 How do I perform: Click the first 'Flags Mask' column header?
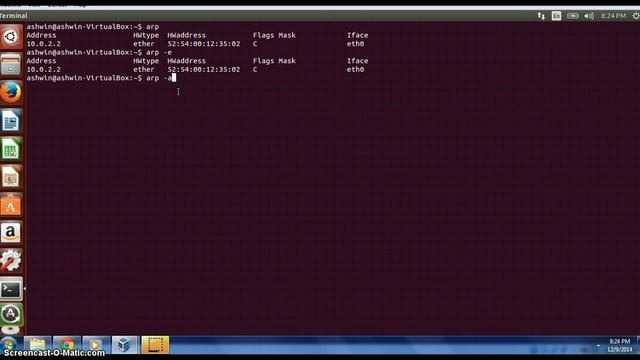274,35
